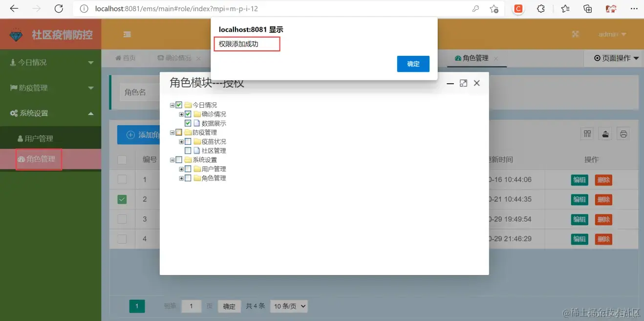Close the 角色模块 授权 popup

tap(477, 83)
